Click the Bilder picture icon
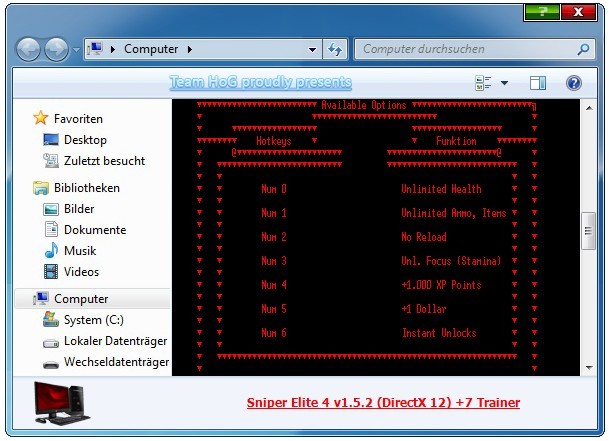Viewport: 609px width, 441px height. (51, 209)
